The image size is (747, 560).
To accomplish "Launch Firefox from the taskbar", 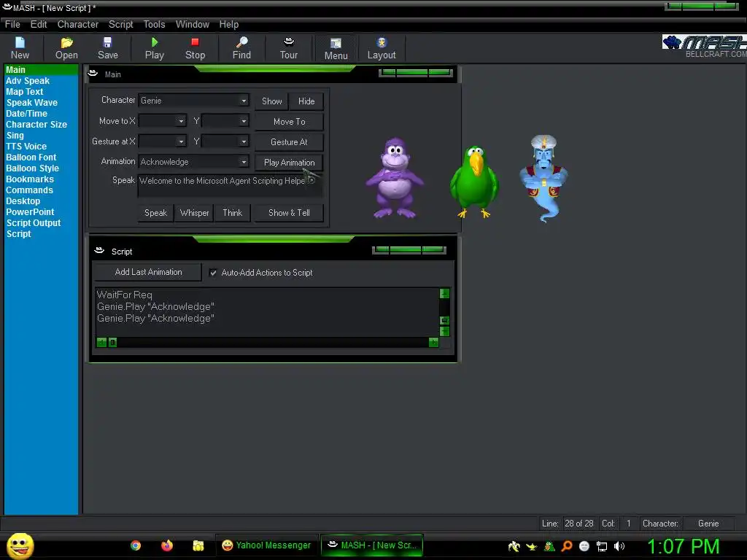I will point(167,545).
